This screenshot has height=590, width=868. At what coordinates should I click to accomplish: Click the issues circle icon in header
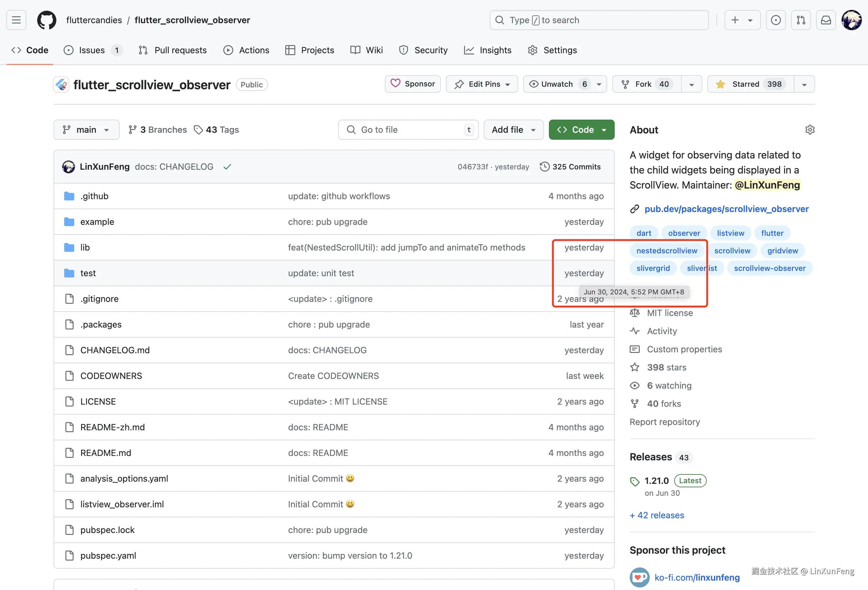(776, 20)
